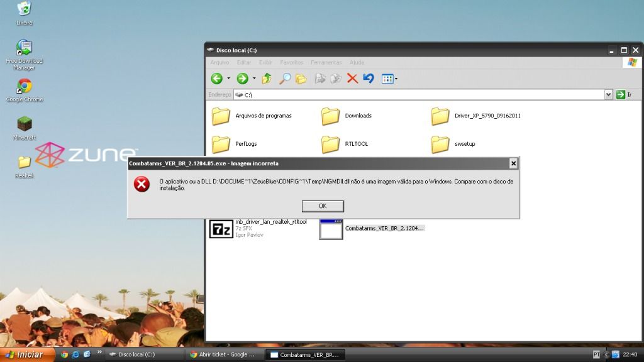
Task: Show the Folders pane
Action: pyautogui.click(x=301, y=79)
